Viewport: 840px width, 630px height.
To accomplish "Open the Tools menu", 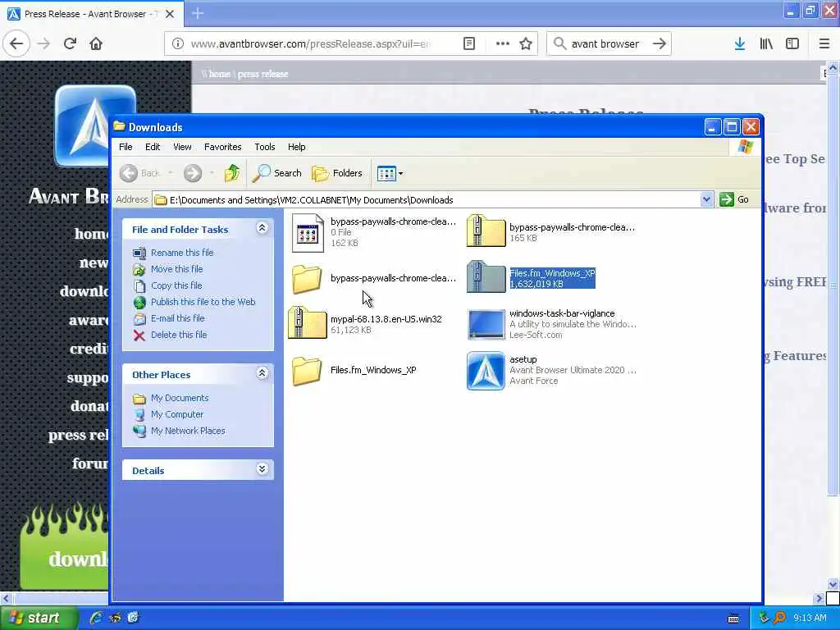I will (x=265, y=147).
